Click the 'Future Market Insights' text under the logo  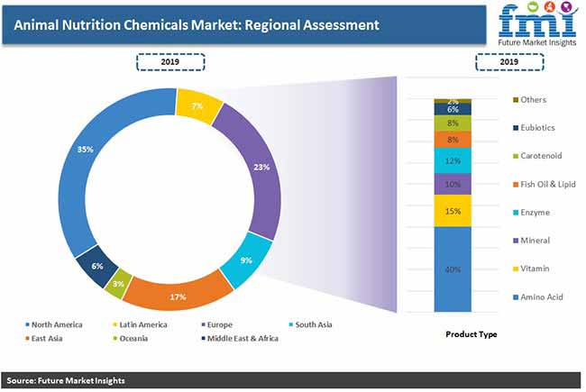(x=537, y=42)
